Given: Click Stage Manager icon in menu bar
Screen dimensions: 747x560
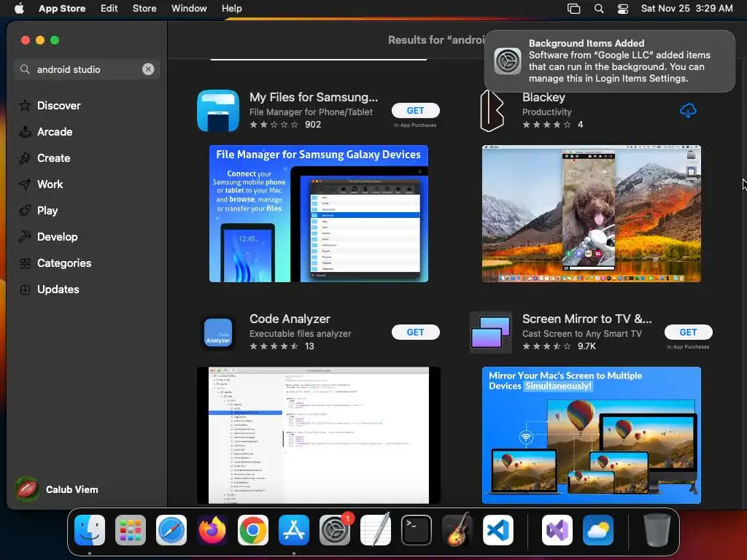Looking at the screenshot, I should 573,9.
